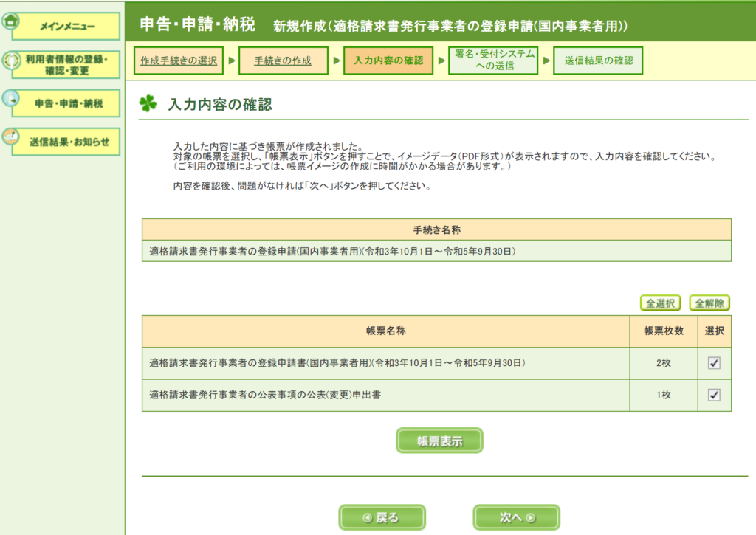Click the 署名・受付システムへの送信 step

493,61
